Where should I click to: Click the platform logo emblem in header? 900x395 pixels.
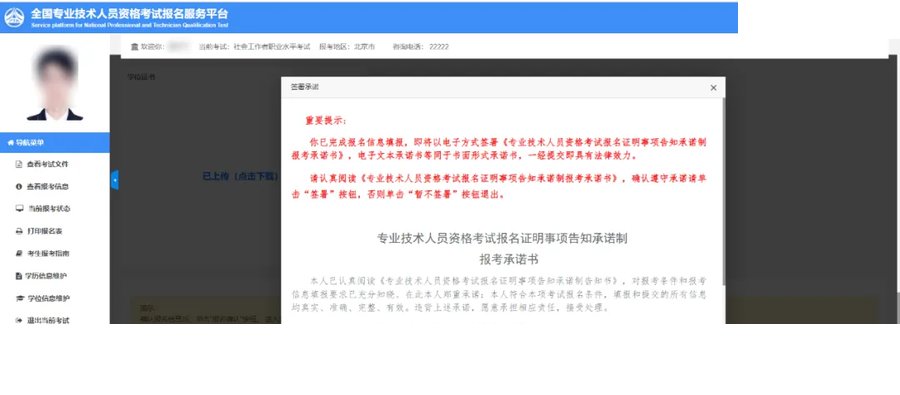[x=14, y=17]
